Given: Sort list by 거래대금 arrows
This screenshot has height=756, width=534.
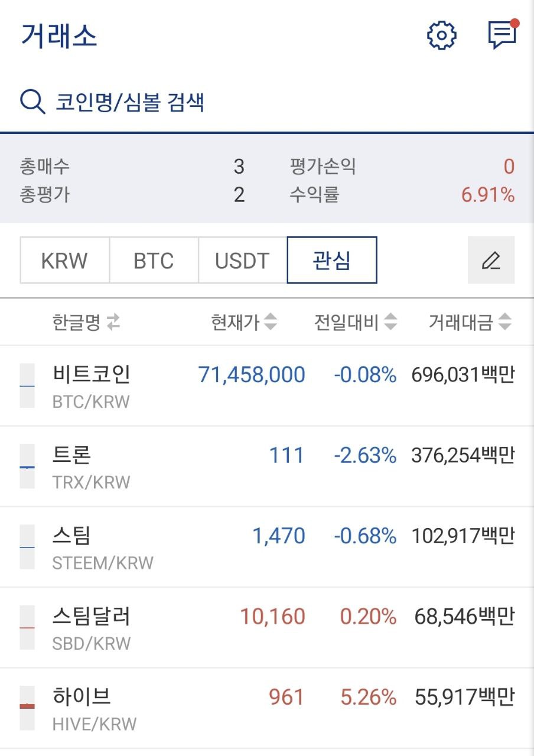Looking at the screenshot, I should point(504,322).
